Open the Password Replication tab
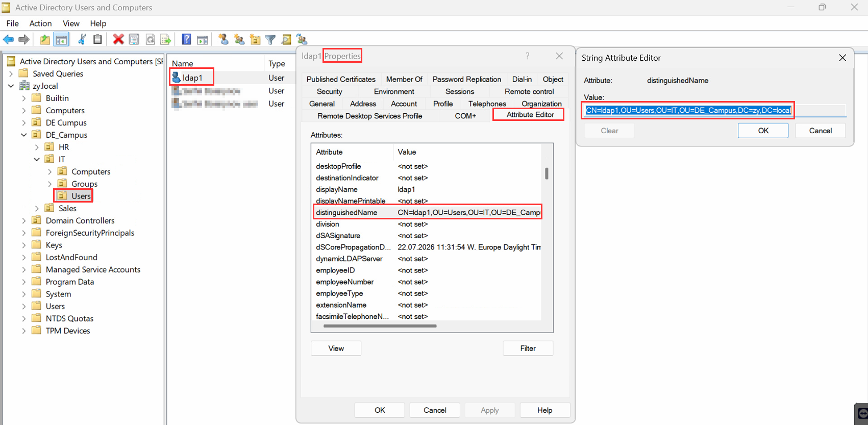Image resolution: width=868 pixels, height=425 pixels. point(467,79)
